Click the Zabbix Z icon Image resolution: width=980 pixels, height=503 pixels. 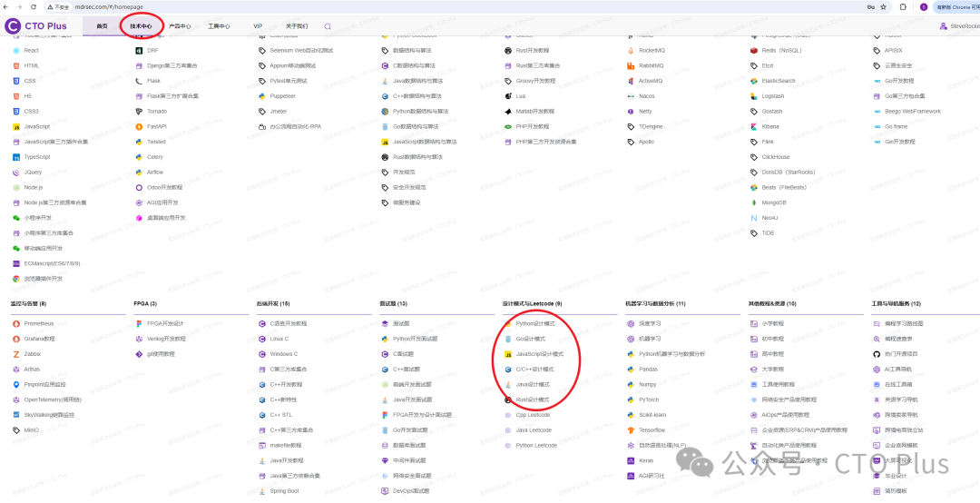coord(16,354)
